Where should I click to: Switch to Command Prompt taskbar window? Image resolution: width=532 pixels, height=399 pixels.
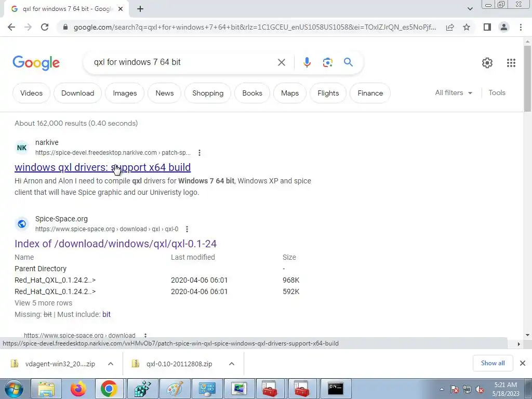[x=335, y=389]
